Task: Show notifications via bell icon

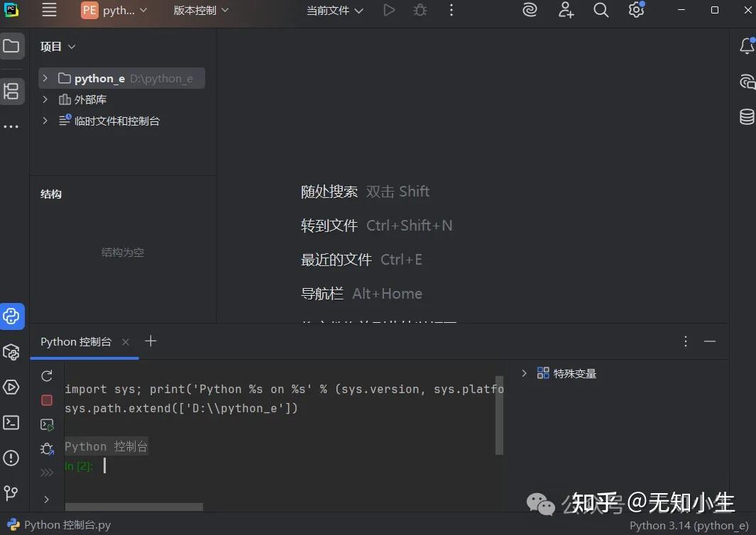Action: tap(747, 45)
